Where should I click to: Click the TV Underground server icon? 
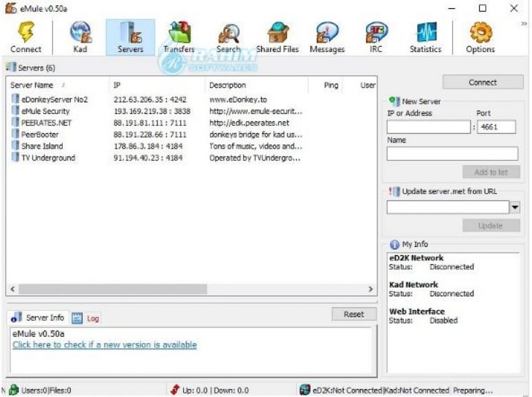[x=16, y=157]
